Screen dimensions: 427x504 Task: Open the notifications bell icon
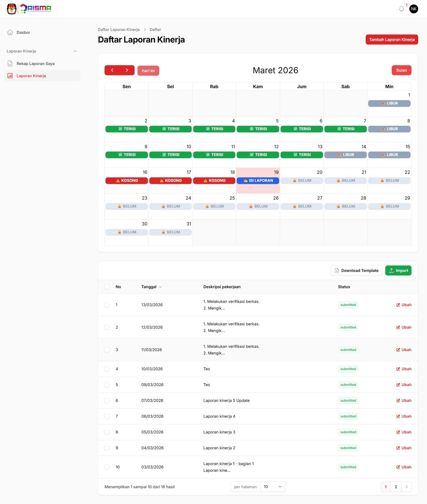(x=401, y=9)
